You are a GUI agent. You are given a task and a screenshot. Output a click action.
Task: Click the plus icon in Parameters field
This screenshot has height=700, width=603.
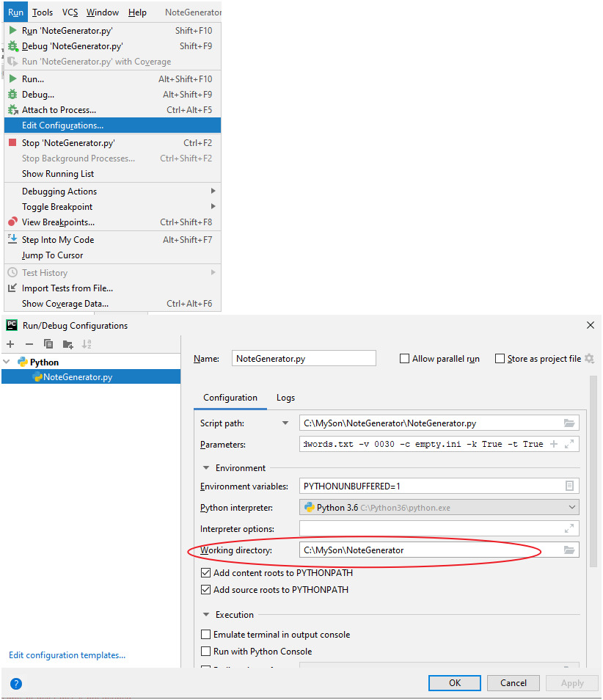[554, 444]
